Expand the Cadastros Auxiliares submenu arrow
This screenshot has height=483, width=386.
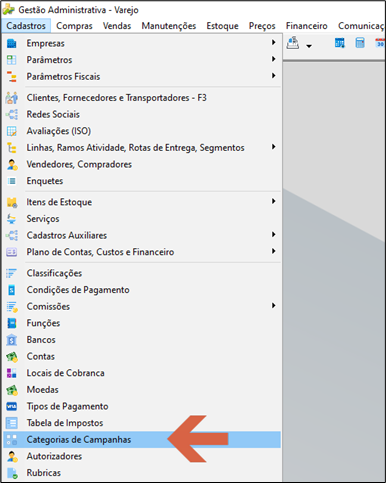click(x=273, y=234)
